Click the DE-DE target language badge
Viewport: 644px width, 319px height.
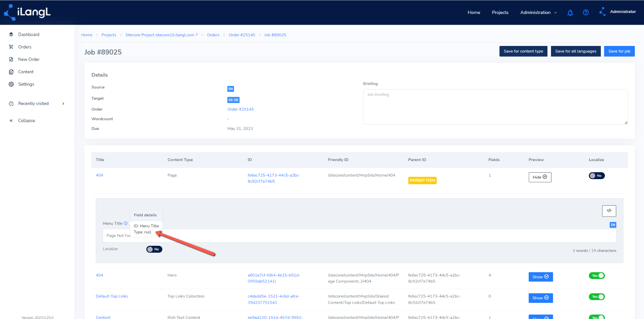point(233,100)
